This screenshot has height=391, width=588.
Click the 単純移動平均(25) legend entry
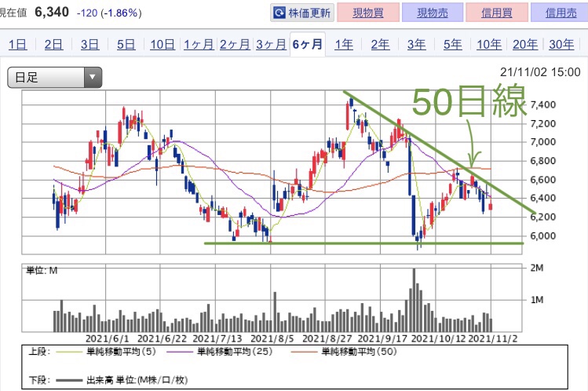pyautogui.click(x=219, y=352)
